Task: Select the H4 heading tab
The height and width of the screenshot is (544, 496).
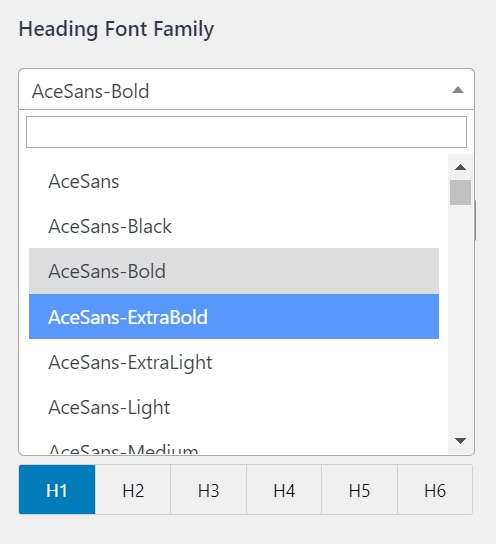Action: pos(284,490)
